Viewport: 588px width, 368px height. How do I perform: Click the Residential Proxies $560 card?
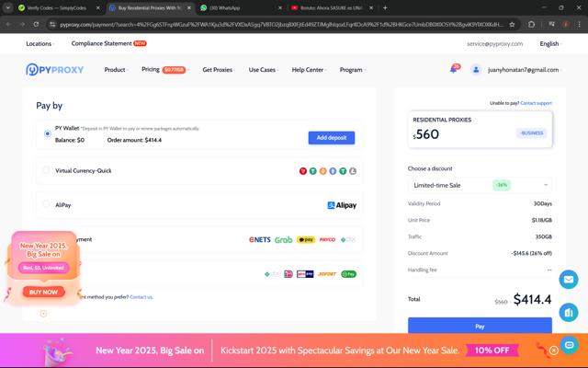pyautogui.click(x=480, y=130)
